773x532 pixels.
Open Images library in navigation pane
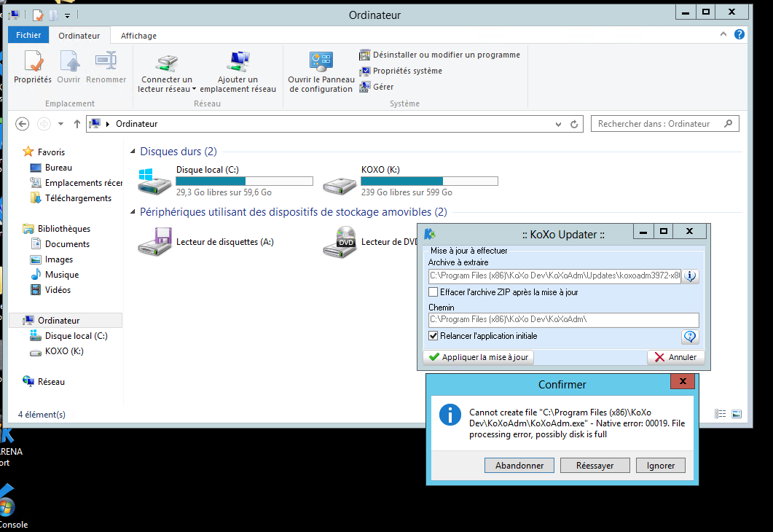52,259
